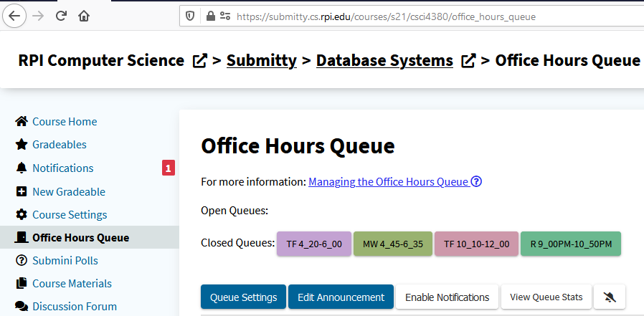The width and height of the screenshot is (644, 316).
Task: Follow the Database Systems breadcrumb link
Action: (x=384, y=60)
